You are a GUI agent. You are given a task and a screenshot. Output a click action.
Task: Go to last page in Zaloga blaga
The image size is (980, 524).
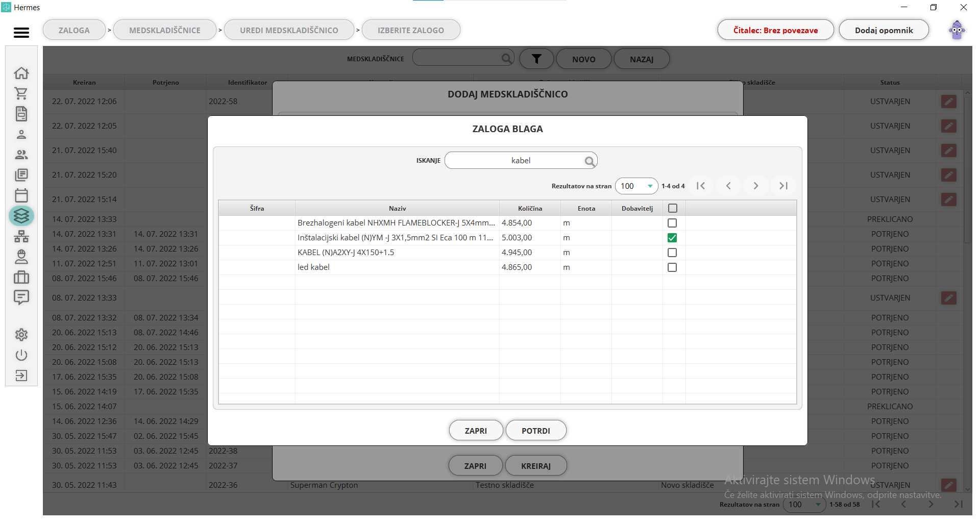[x=783, y=186]
